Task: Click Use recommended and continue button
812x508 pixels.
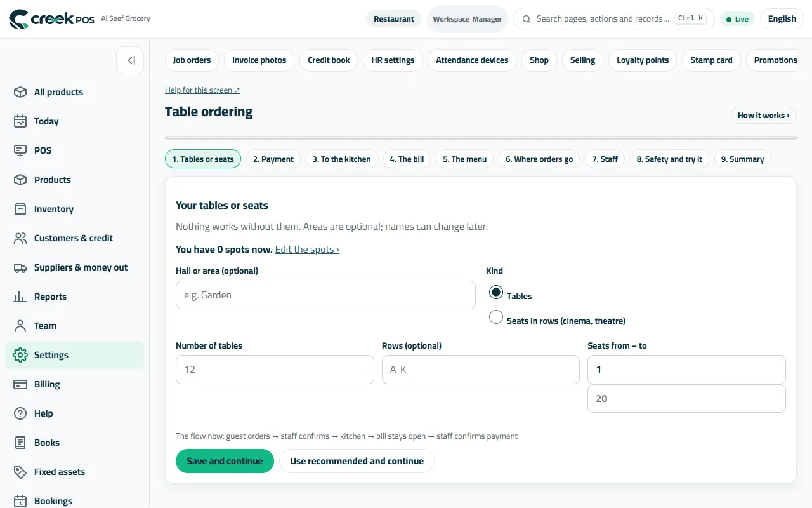Action: (x=357, y=461)
